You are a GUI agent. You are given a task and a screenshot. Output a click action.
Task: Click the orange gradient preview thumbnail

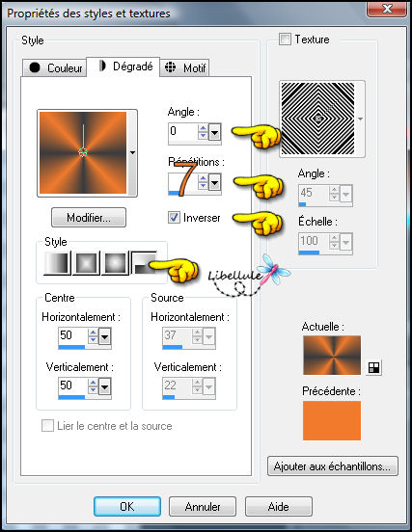pos(83,152)
